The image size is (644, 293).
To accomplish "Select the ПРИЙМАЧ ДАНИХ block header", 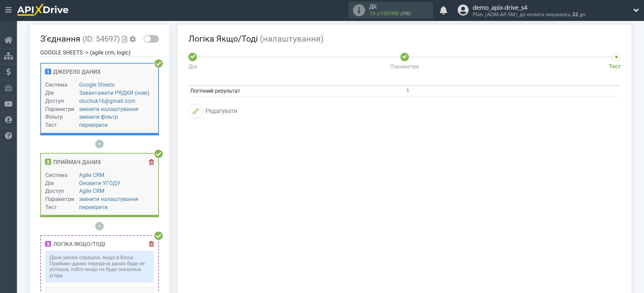I will click(x=77, y=162).
